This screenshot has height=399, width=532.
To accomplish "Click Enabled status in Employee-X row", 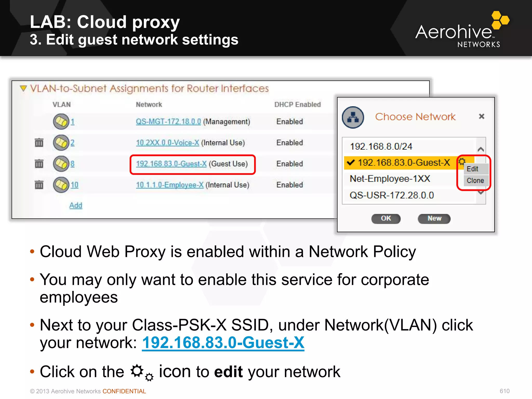I will (290, 185).
